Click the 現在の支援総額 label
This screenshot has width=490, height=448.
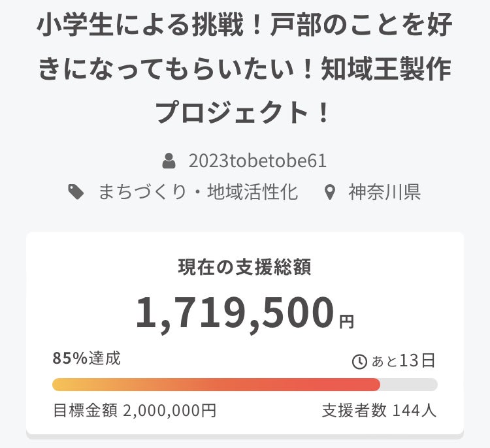click(x=245, y=266)
